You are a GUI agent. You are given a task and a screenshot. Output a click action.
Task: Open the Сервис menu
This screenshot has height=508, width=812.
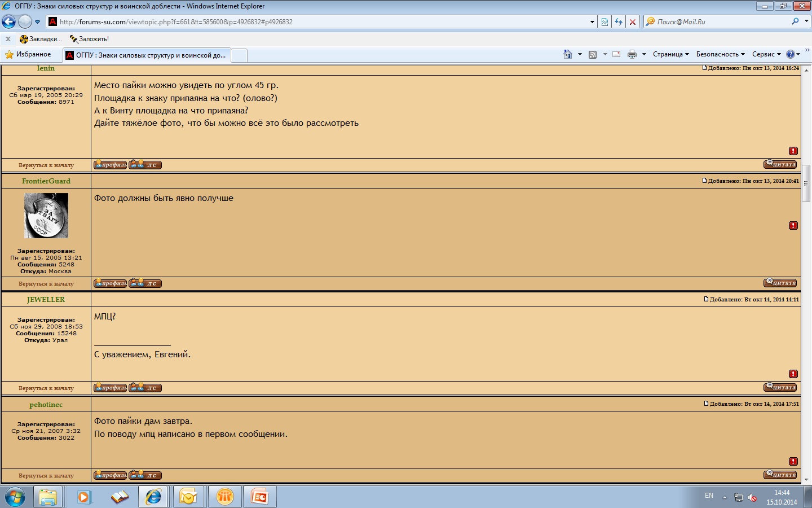[766, 54]
